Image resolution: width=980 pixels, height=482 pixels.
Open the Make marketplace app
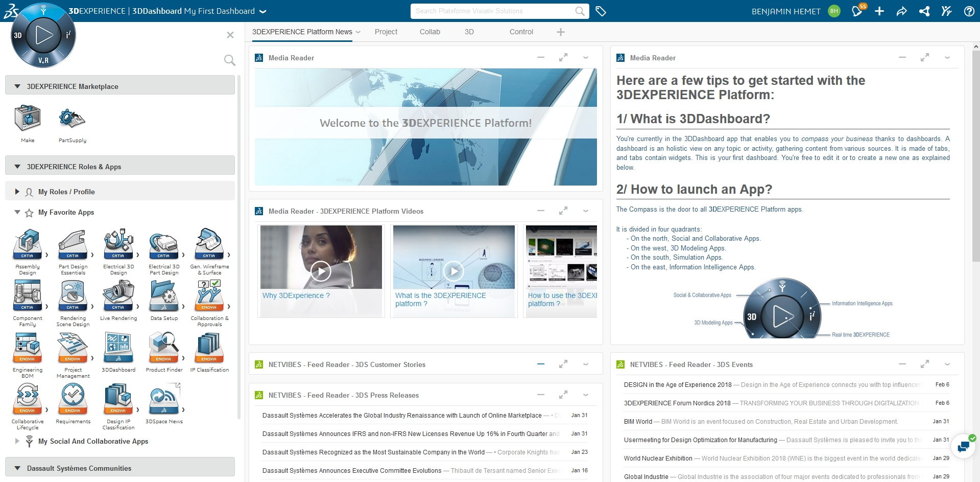pyautogui.click(x=28, y=118)
